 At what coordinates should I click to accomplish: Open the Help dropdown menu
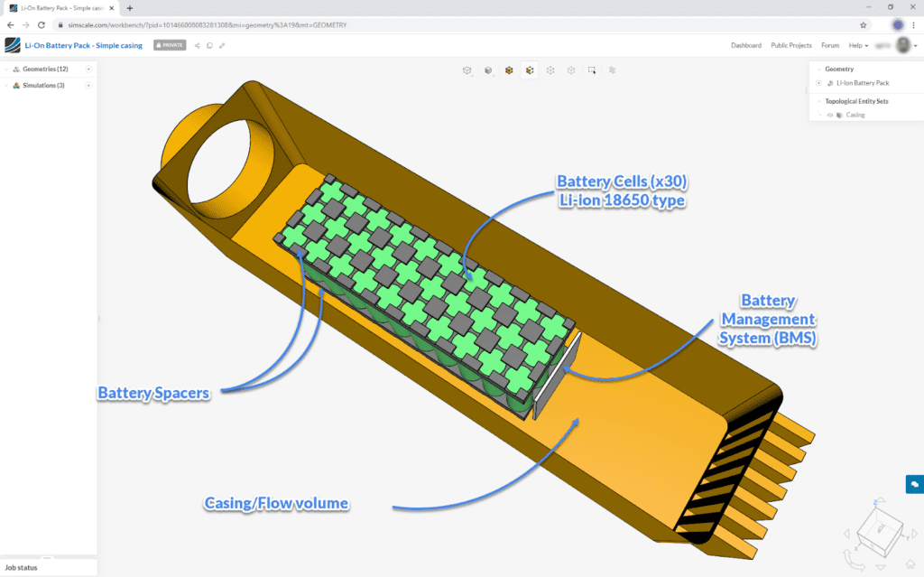855,45
